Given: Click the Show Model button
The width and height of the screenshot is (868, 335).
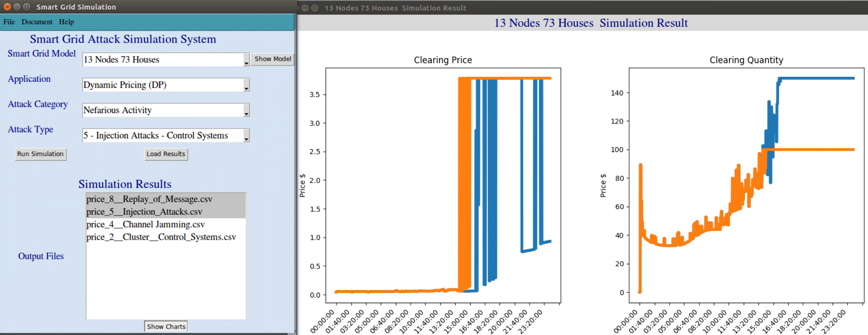Looking at the screenshot, I should [272, 59].
